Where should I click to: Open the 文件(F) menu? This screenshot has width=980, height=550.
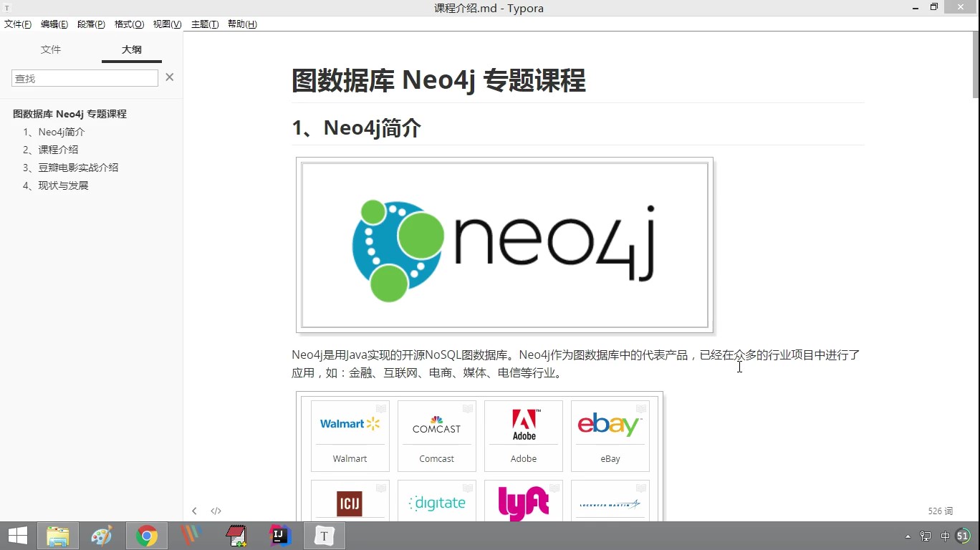pos(18,24)
